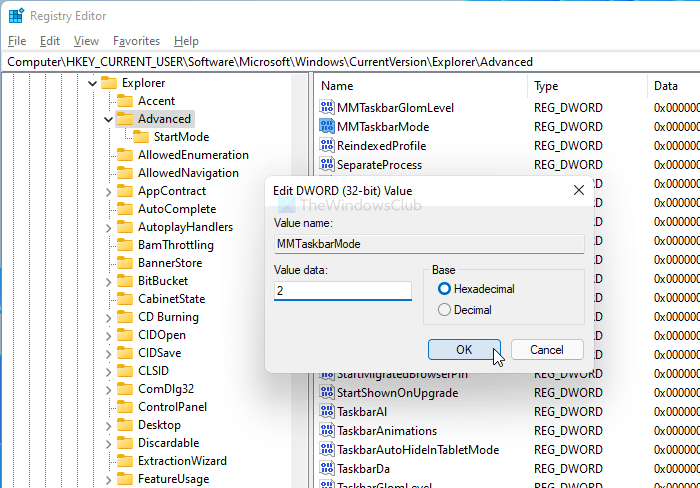The height and width of the screenshot is (488, 700).
Task: Select the Discardable key in tree
Action: [169, 442]
